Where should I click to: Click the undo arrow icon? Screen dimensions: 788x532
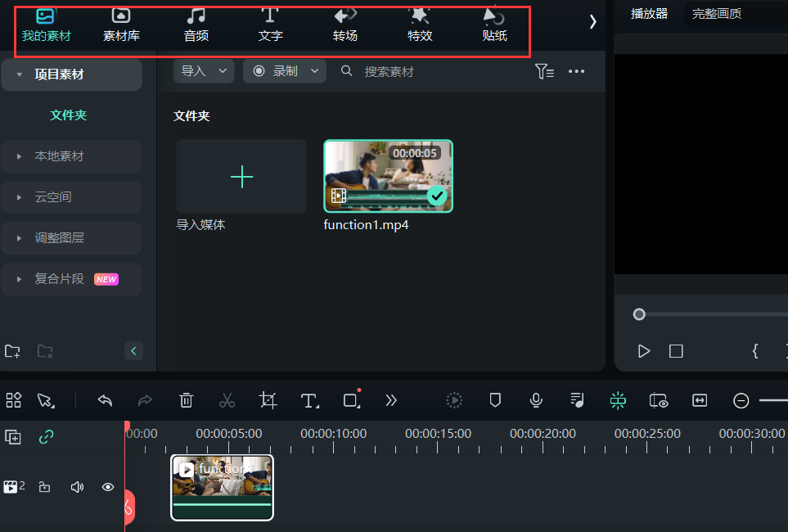(x=105, y=400)
